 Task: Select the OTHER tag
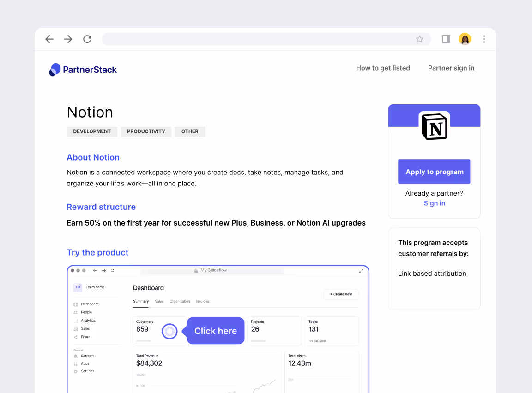[190, 131]
